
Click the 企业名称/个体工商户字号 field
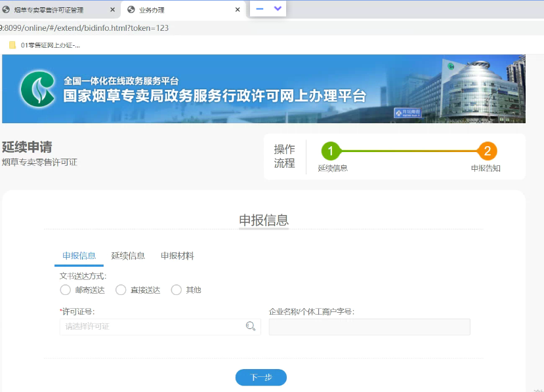point(369,327)
